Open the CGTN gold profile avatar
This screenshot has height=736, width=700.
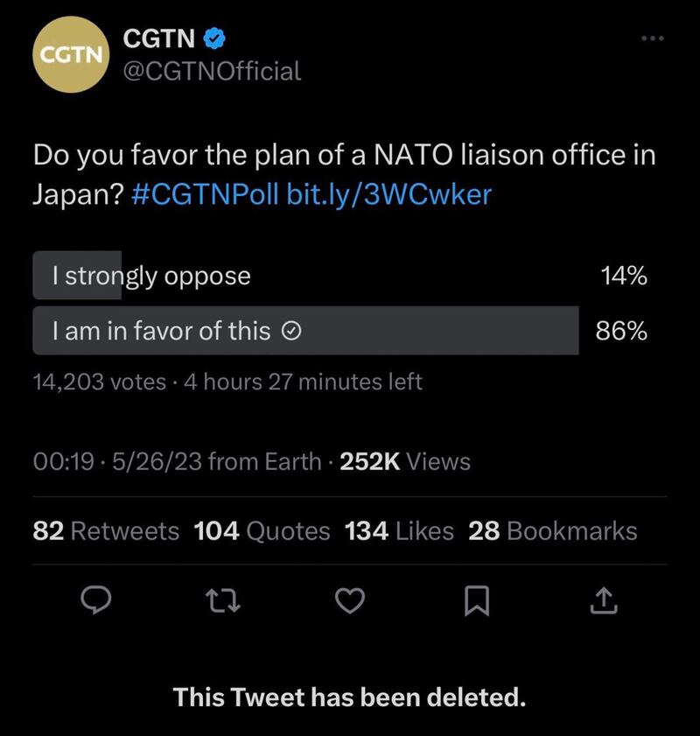(x=69, y=53)
